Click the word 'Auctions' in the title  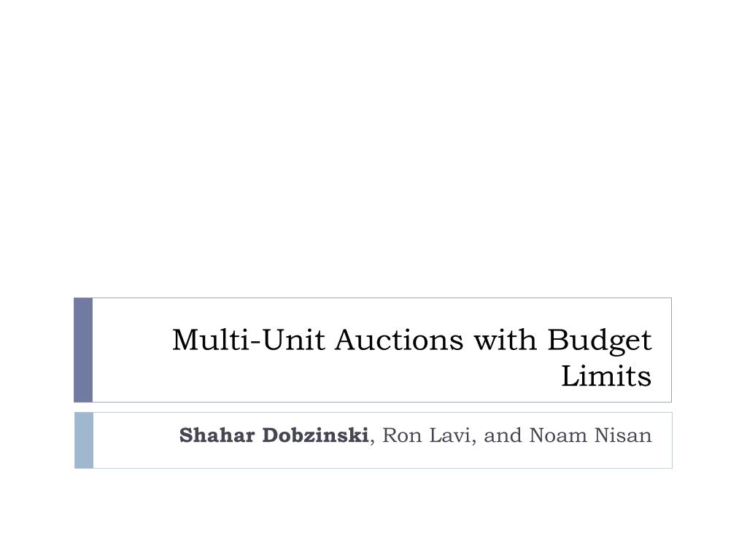[x=399, y=340]
